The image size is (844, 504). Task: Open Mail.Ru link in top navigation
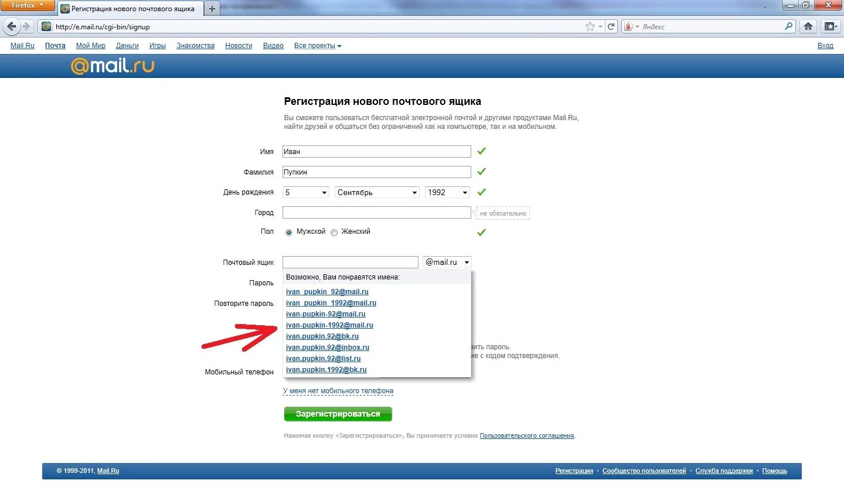[22, 46]
